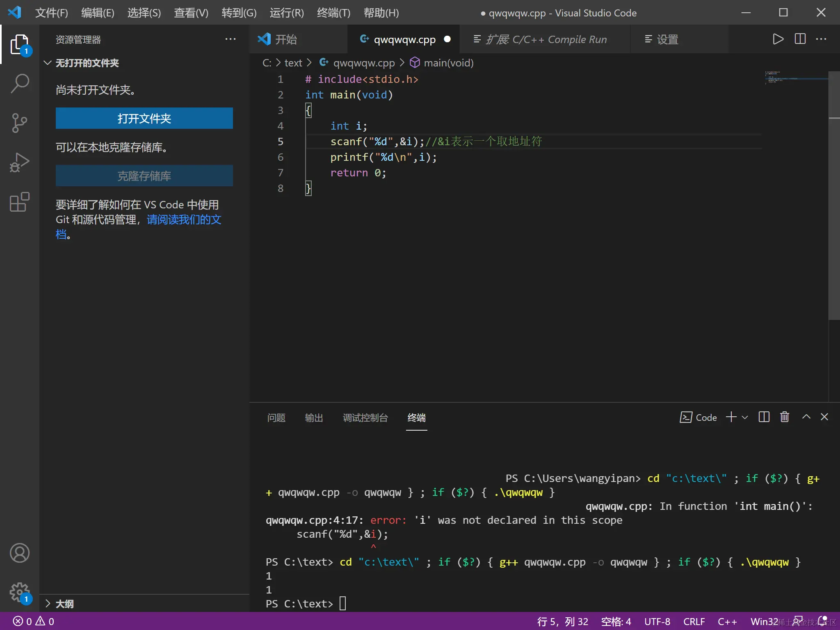Click the 打开文件夹 button

coord(144,119)
